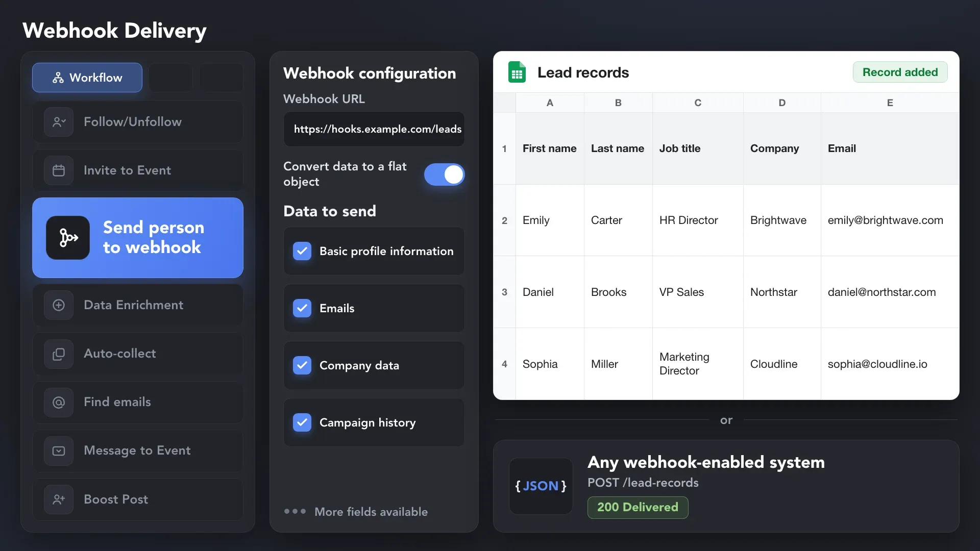Click the HR Director cell

[x=698, y=220]
